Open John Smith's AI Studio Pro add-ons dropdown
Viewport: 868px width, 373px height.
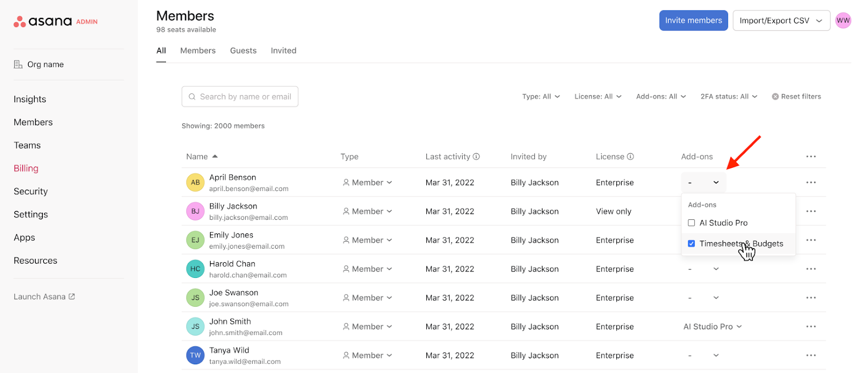[712, 326]
